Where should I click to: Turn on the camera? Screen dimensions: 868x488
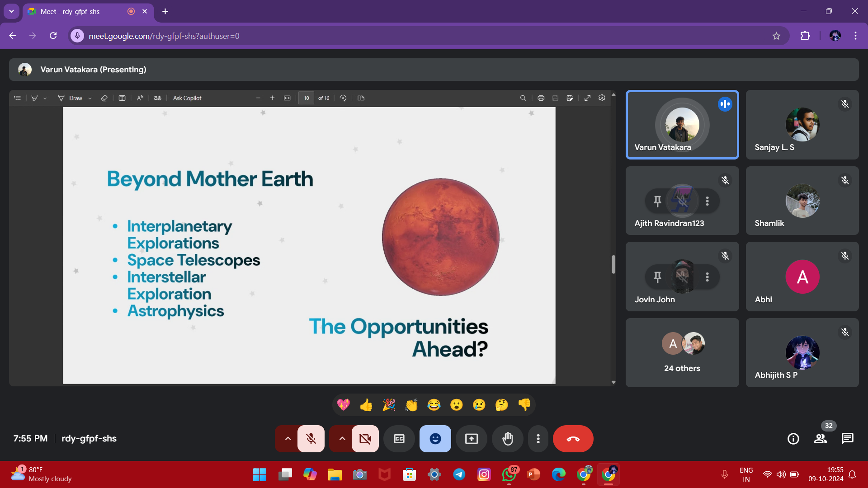click(x=365, y=439)
